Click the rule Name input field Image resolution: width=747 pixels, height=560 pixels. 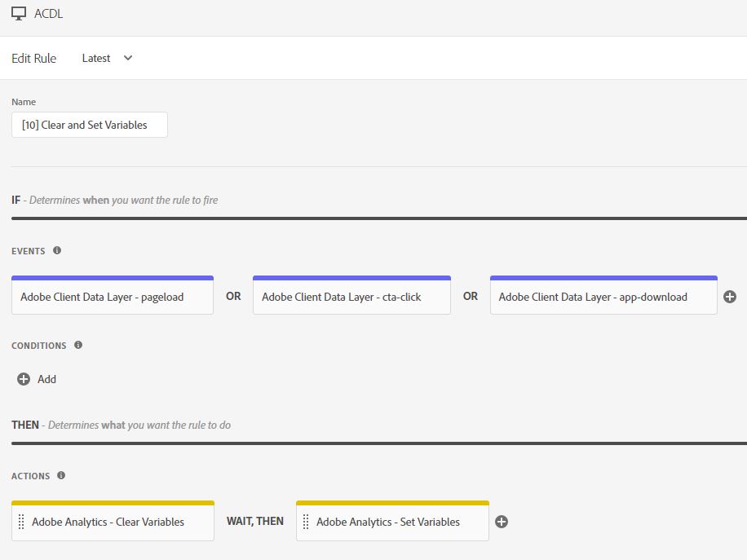[90, 125]
